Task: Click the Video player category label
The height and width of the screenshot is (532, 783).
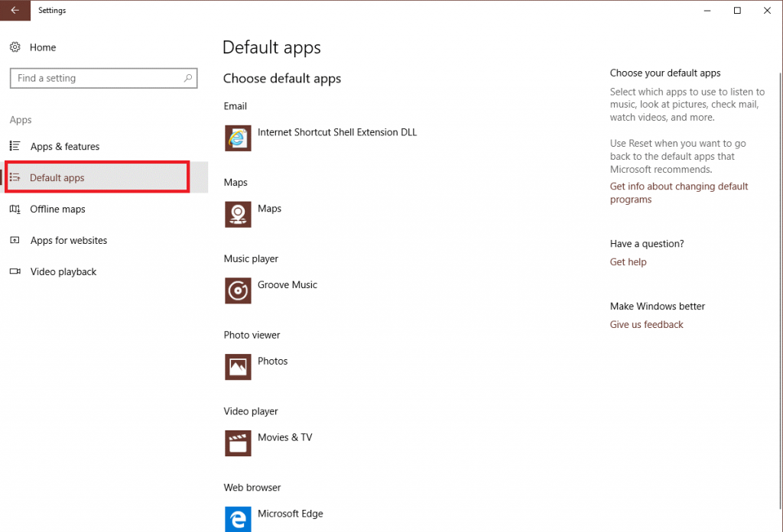Action: click(251, 411)
